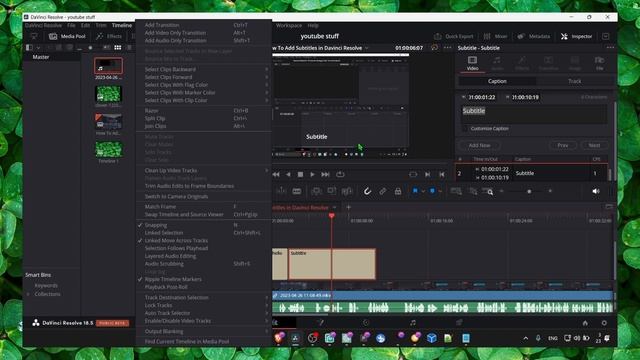
Task: Open the Inspector File tab icon
Action: 599,63
